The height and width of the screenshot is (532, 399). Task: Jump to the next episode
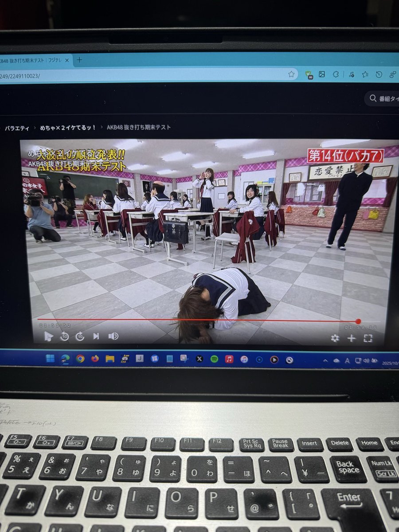96,336
